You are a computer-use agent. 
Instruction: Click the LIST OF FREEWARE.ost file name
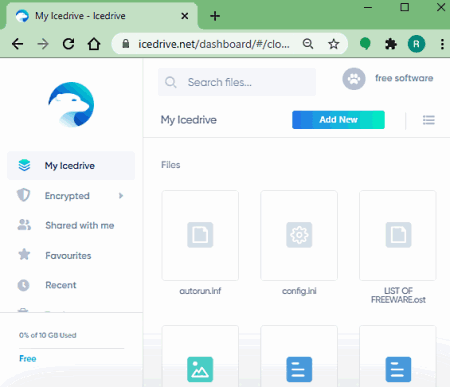tap(398, 295)
